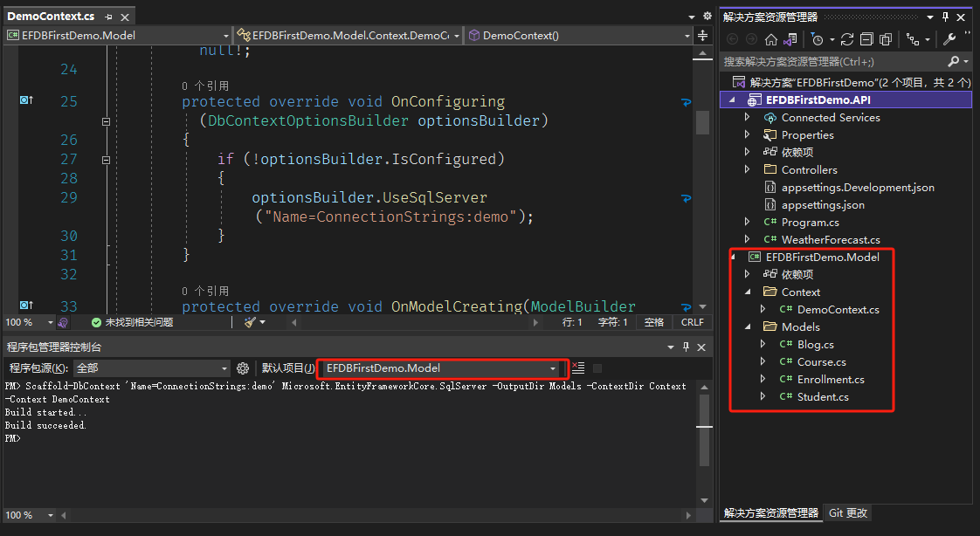
Task: Open the package source dropdown
Action: pos(152,368)
